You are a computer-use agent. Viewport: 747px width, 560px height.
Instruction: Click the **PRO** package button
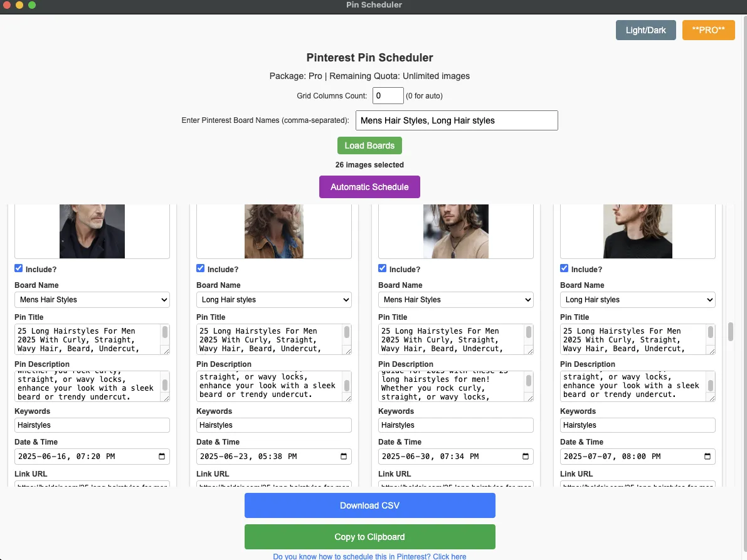pyautogui.click(x=708, y=29)
